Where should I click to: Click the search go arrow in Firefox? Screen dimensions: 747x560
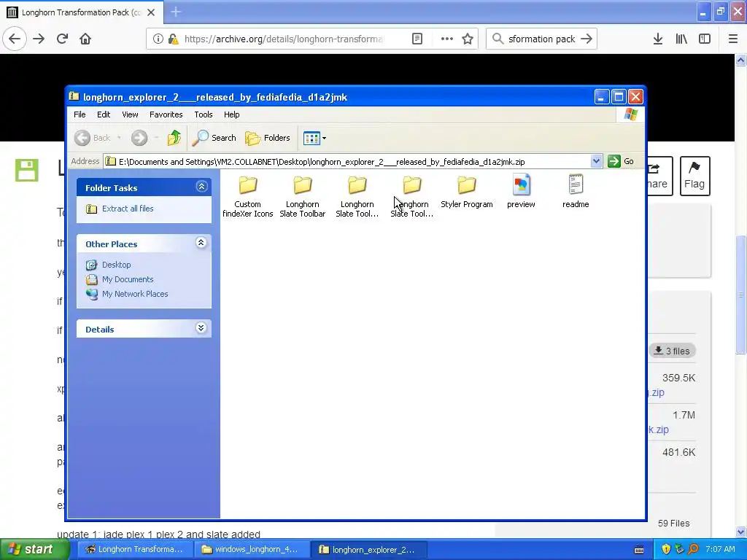click(587, 39)
